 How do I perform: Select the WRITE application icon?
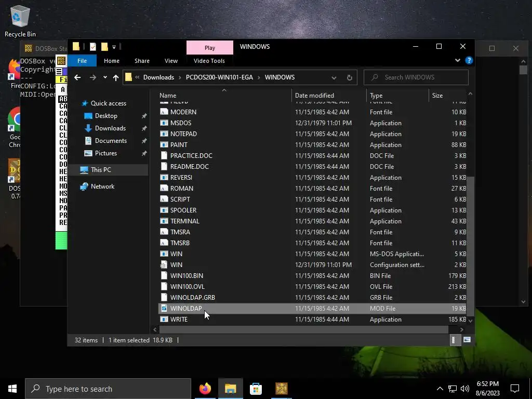[164, 320]
